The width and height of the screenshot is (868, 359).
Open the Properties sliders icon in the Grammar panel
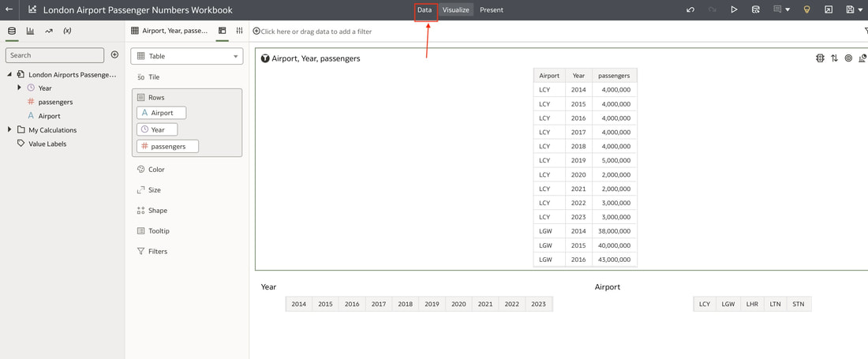point(239,31)
